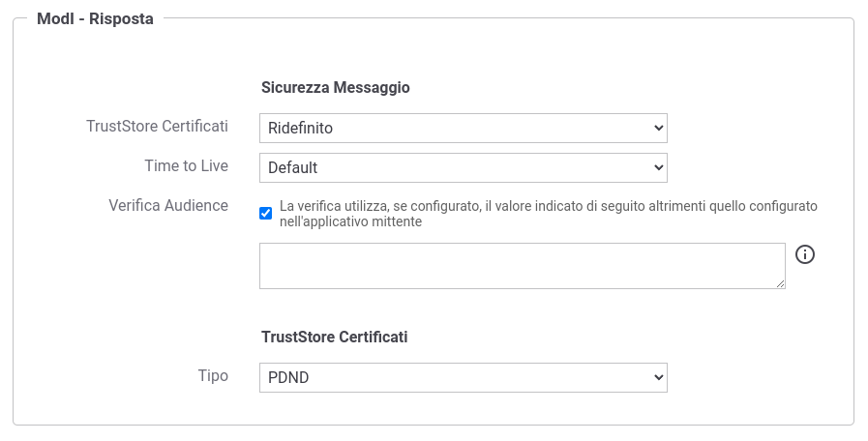Image resolution: width=868 pixels, height=441 pixels.
Task: Click the arrow of the Ridefinito select
Action: (658, 128)
